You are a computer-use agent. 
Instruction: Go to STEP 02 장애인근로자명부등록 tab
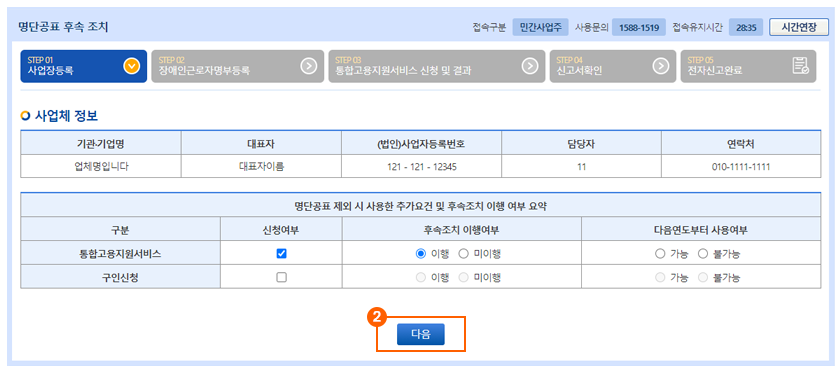pyautogui.click(x=237, y=66)
